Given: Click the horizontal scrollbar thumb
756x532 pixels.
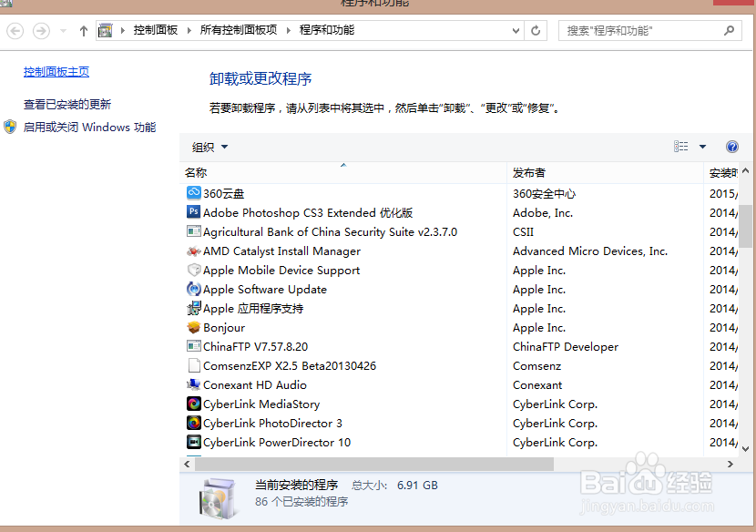Looking at the screenshot, I should 374,464.
